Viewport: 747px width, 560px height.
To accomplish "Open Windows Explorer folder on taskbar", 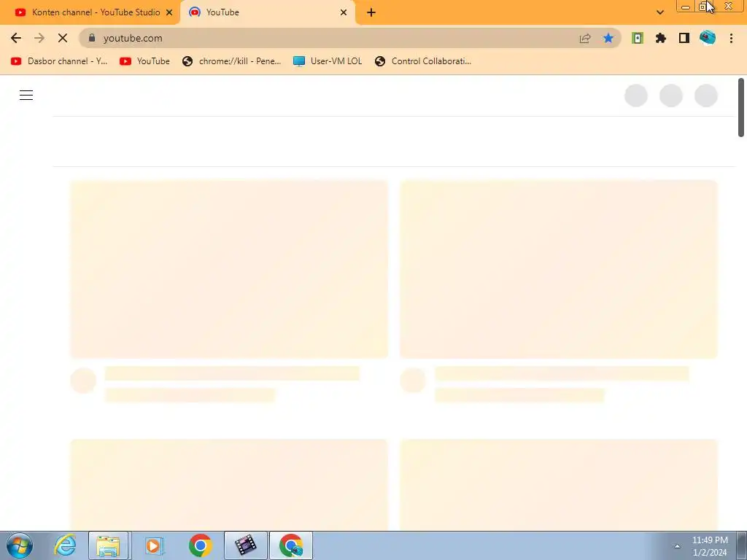I will click(x=109, y=545).
